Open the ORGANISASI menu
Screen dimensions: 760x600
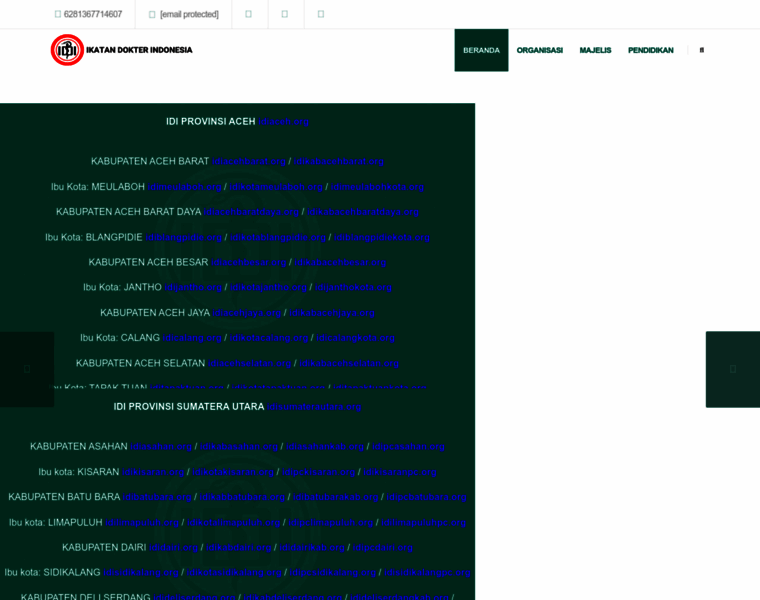539,50
